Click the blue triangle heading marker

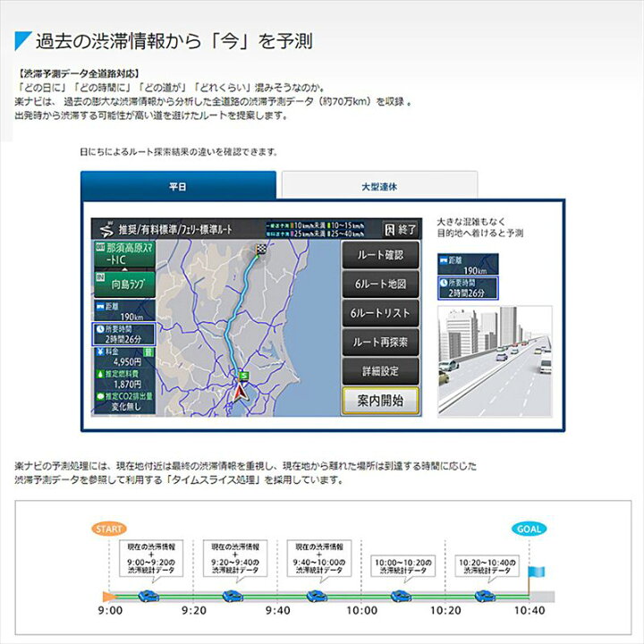click(x=22, y=40)
